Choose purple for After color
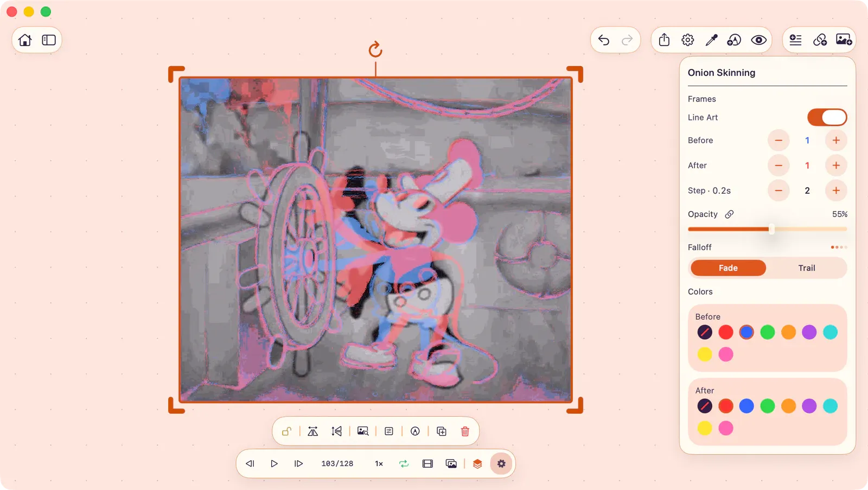 point(809,406)
